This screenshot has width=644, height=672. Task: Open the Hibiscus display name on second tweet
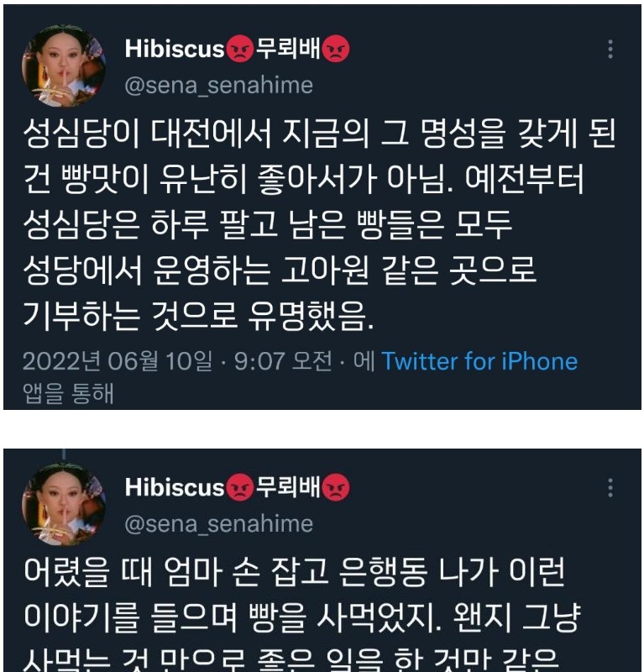pyautogui.click(x=175, y=487)
